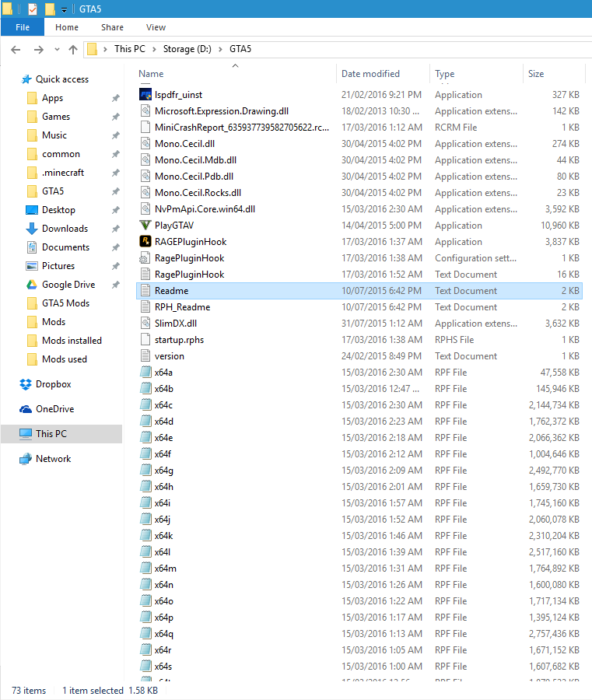The width and height of the screenshot is (592, 700).
Task: Unpin Downloads via its pin icon
Action: pos(116,229)
